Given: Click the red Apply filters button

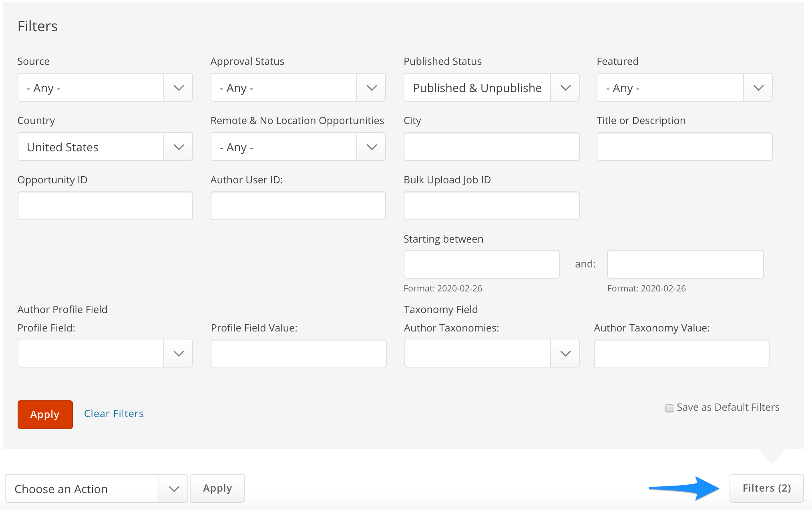Looking at the screenshot, I should pyautogui.click(x=45, y=415).
